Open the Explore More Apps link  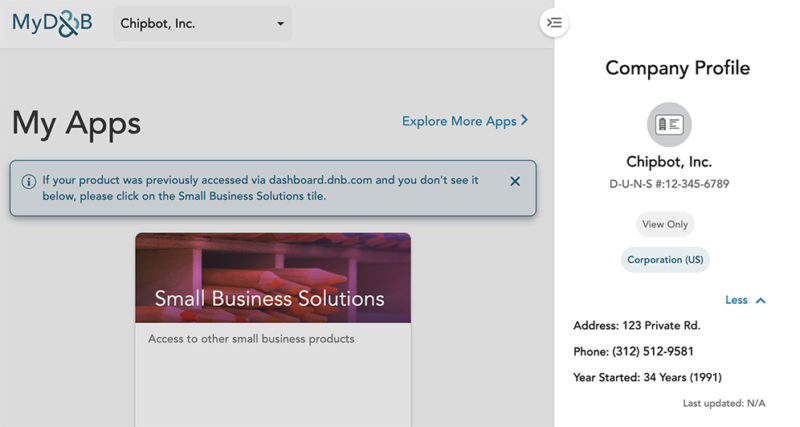coord(459,121)
